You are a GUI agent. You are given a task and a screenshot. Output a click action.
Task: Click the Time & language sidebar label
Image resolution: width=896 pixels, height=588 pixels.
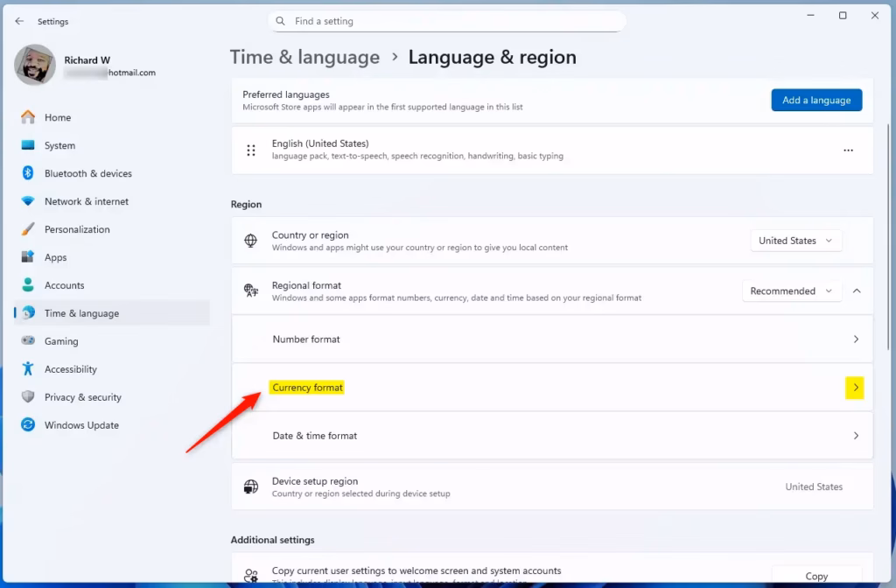coord(81,313)
